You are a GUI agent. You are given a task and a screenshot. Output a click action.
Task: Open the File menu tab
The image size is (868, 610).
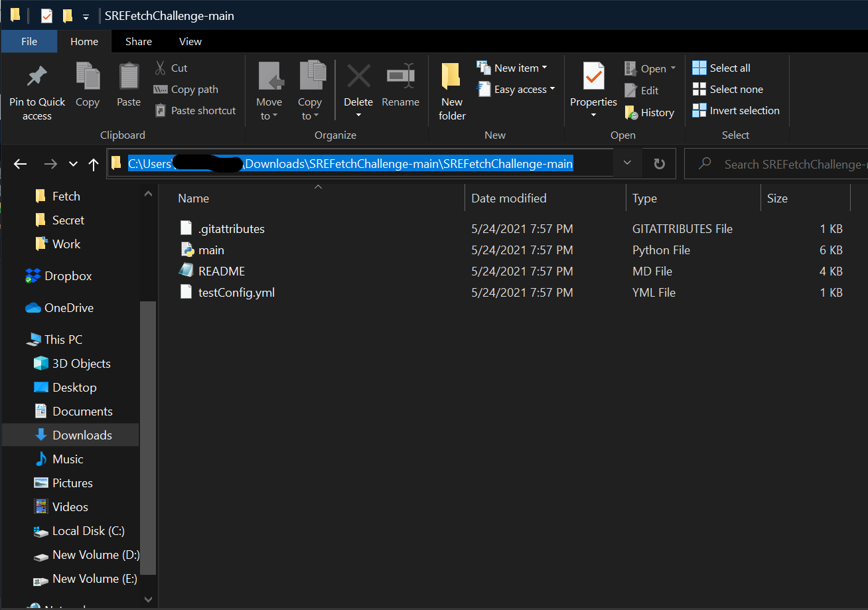pos(29,41)
